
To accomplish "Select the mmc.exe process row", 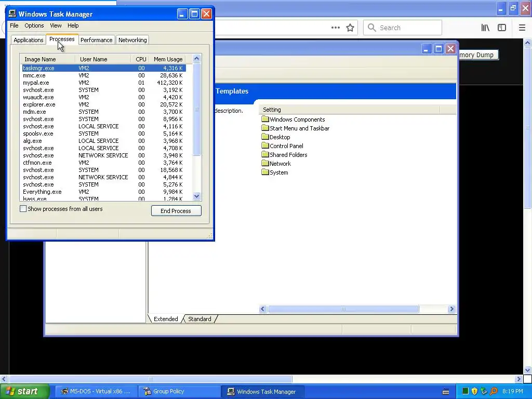I will click(102, 75).
